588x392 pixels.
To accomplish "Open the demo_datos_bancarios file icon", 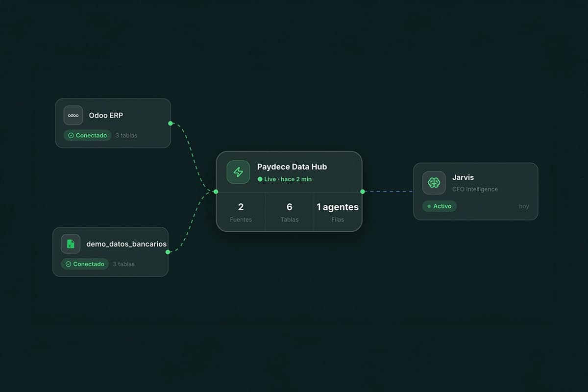I will coord(70,244).
